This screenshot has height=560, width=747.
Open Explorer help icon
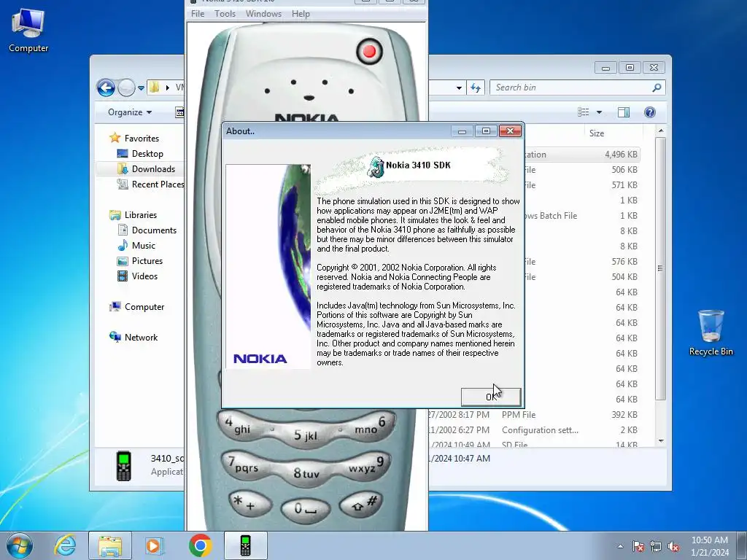coord(650,112)
